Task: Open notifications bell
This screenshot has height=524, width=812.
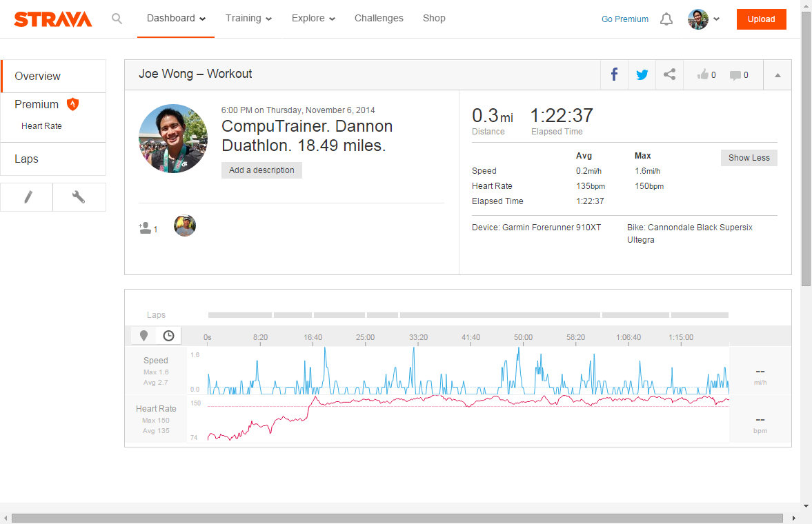Action: (x=666, y=19)
